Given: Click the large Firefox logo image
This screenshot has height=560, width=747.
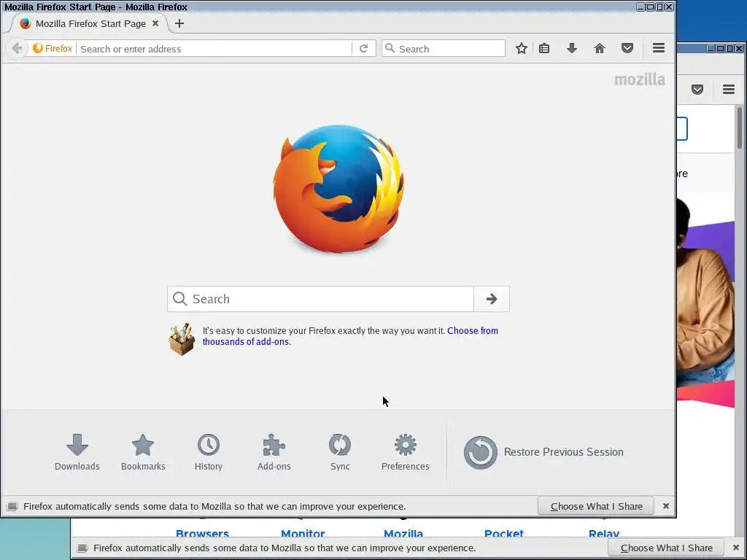Looking at the screenshot, I should click(x=338, y=189).
